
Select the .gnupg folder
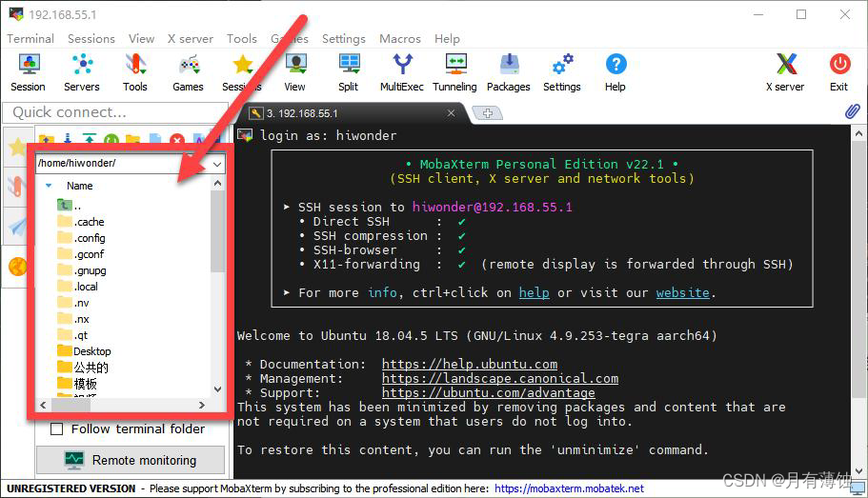point(82,270)
